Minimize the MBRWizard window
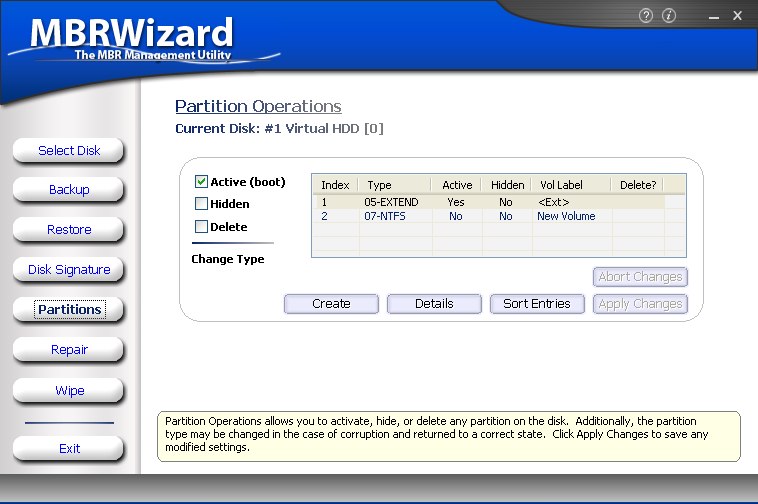758x504 pixels. pos(713,16)
